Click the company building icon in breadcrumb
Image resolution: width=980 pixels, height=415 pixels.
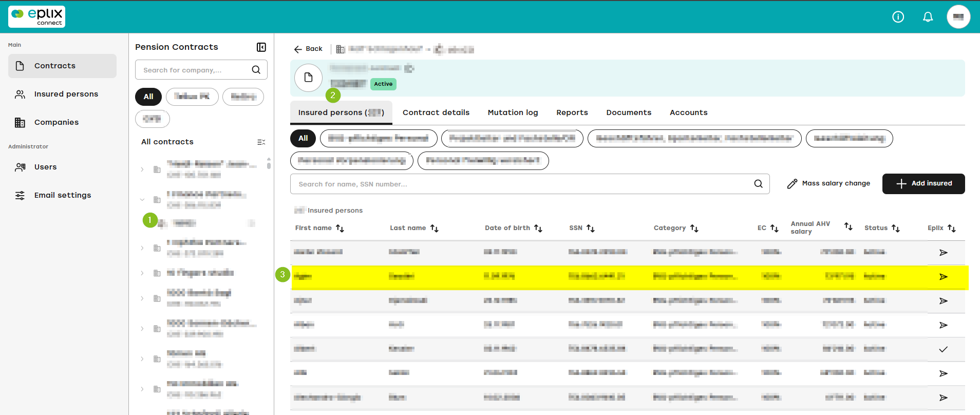[340, 49]
